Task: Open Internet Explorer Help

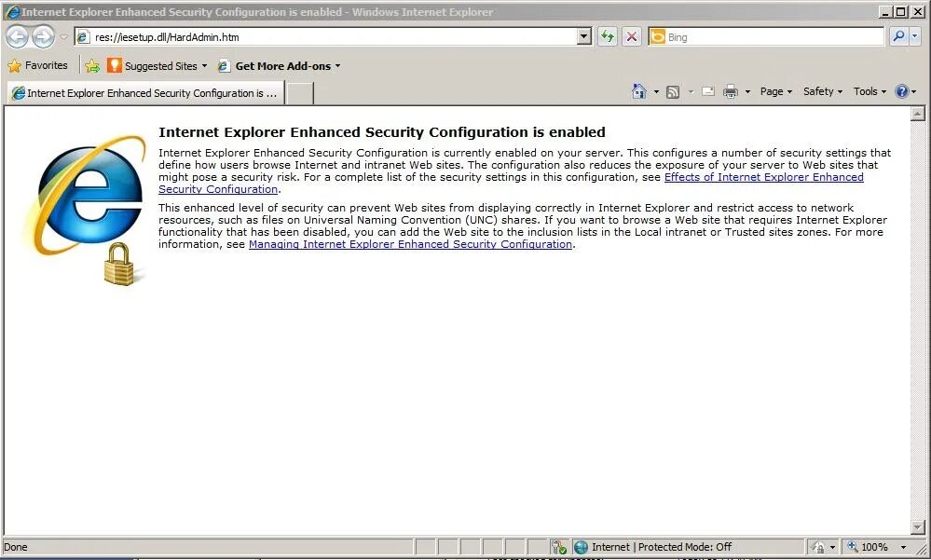Action: tap(901, 91)
